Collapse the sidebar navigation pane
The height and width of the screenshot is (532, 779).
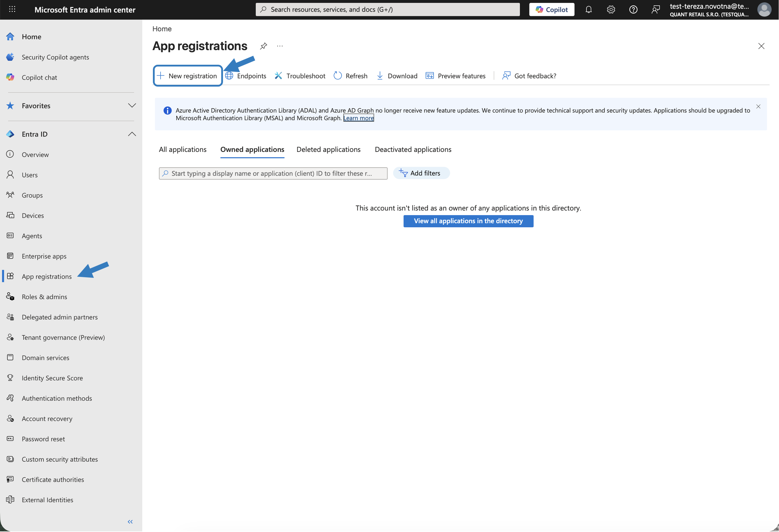tap(130, 522)
